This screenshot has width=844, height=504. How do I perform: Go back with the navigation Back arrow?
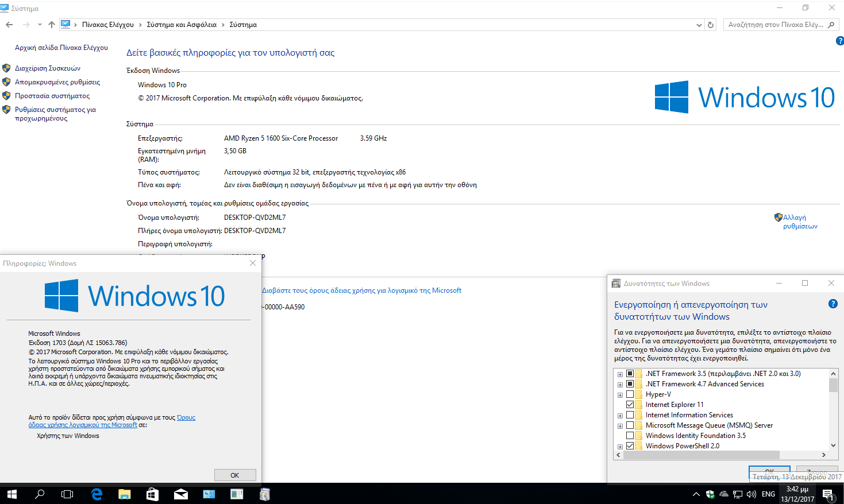coord(9,25)
